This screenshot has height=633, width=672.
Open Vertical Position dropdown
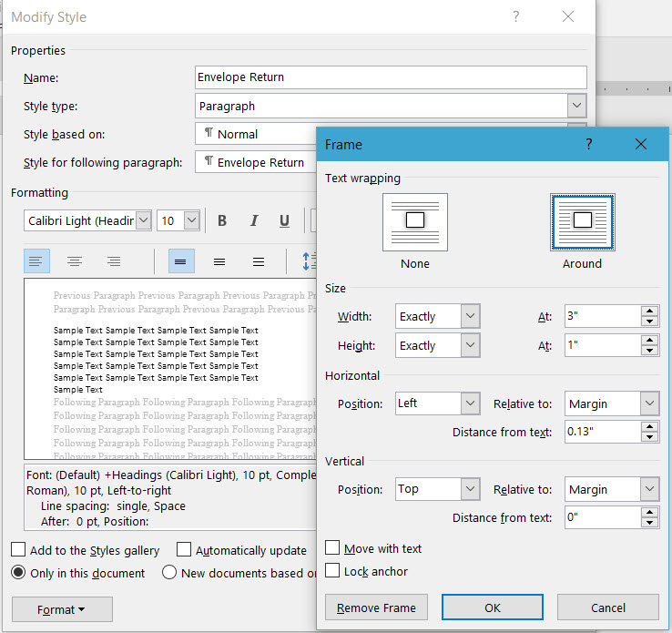470,489
